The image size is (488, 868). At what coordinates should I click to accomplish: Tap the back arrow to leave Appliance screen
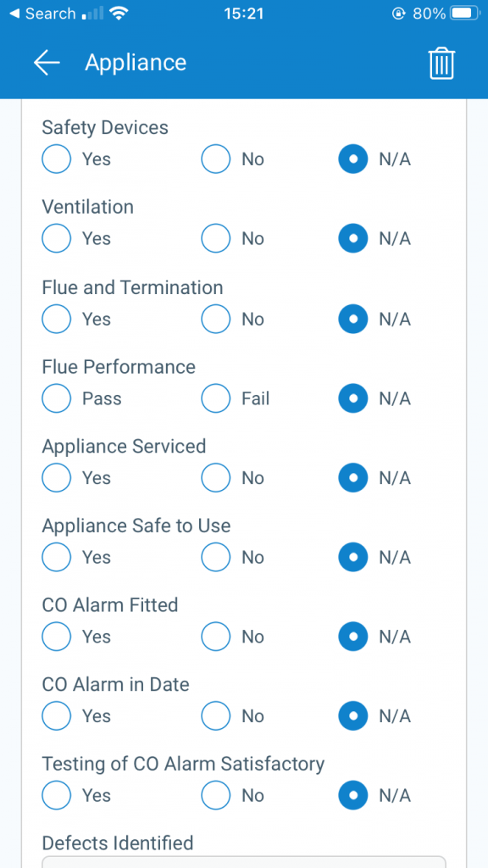pos(47,63)
